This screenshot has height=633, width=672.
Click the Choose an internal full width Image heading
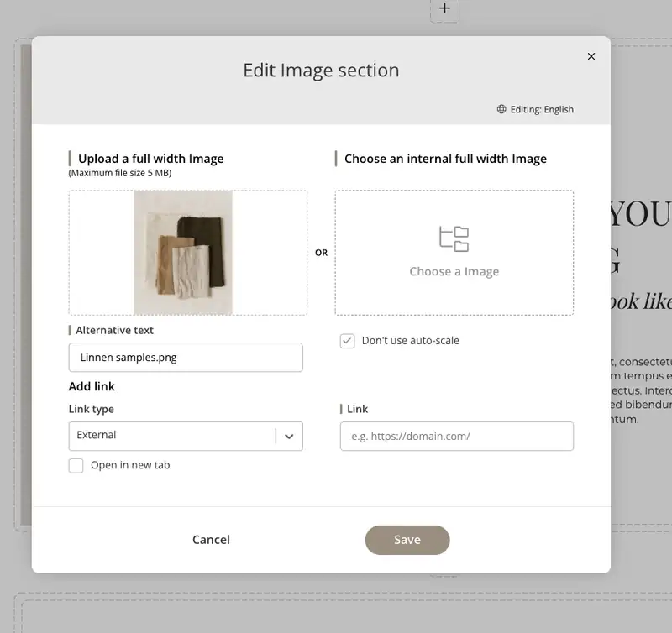tap(446, 159)
